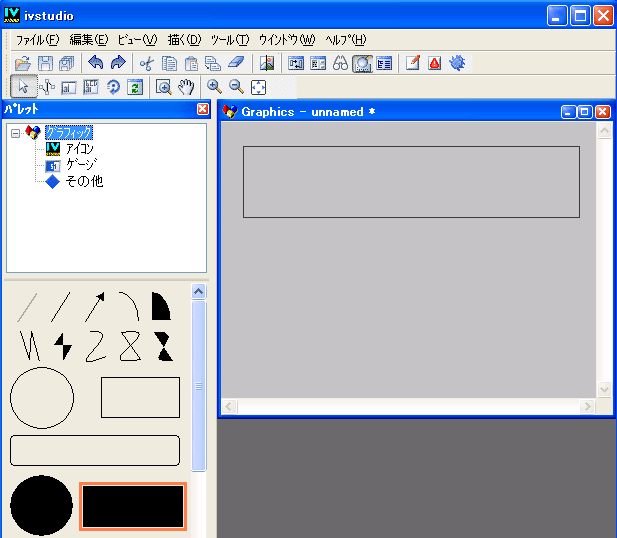Pick the filled black circle shape

point(41,505)
